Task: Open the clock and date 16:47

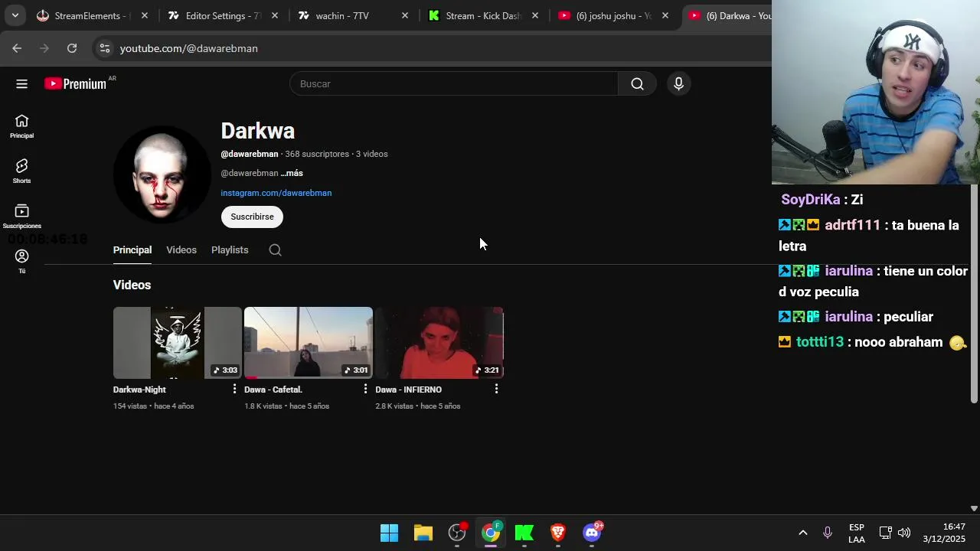Action: (944, 533)
